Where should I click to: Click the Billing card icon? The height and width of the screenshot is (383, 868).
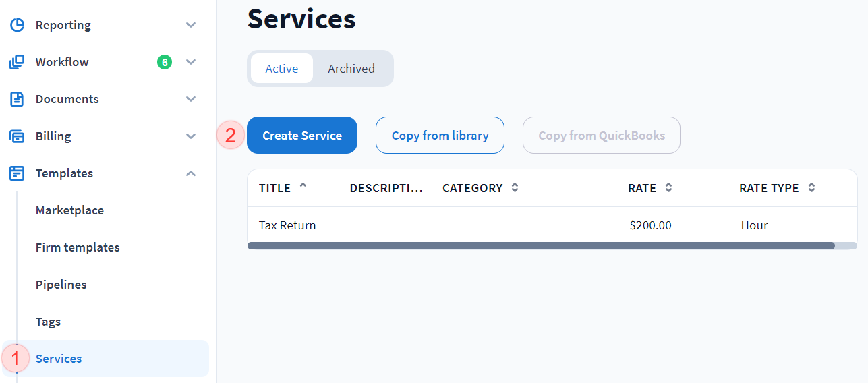tap(17, 136)
